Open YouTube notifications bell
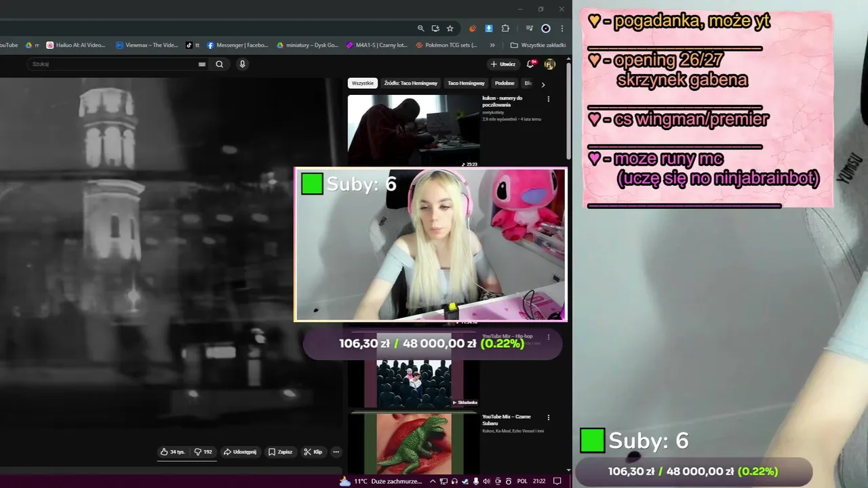 click(532, 64)
